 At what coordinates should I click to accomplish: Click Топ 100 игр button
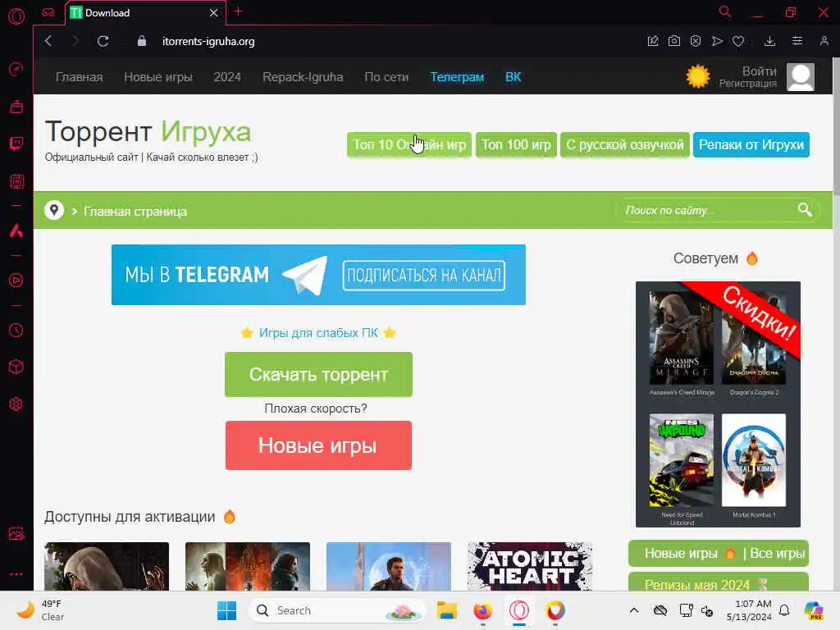click(516, 144)
